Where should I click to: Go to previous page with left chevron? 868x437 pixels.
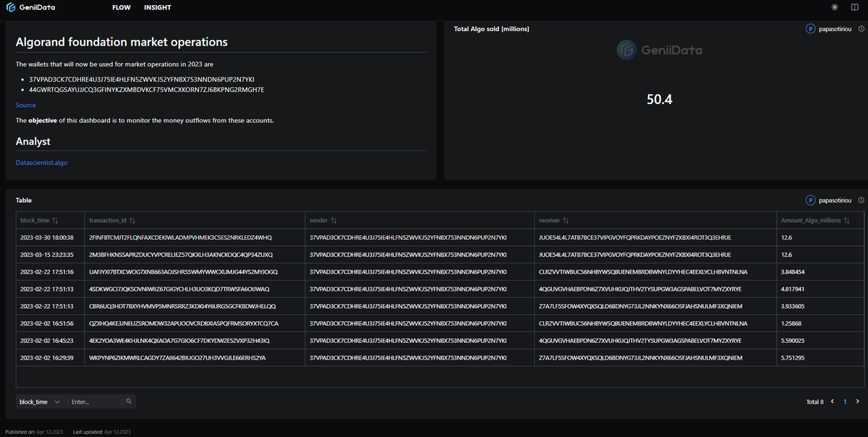click(x=832, y=401)
